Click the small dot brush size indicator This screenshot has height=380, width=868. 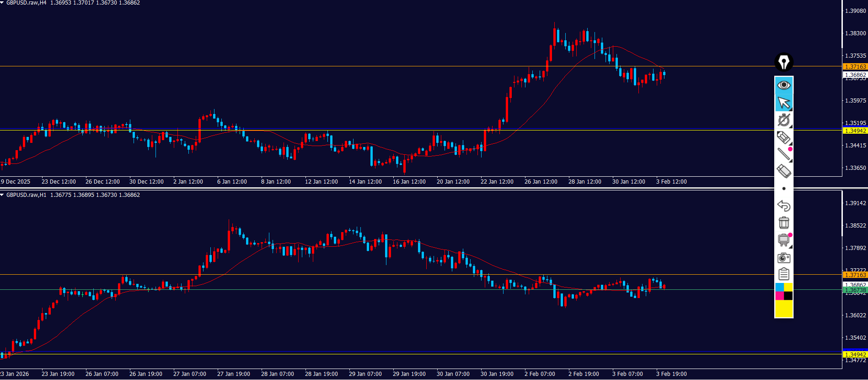783,189
